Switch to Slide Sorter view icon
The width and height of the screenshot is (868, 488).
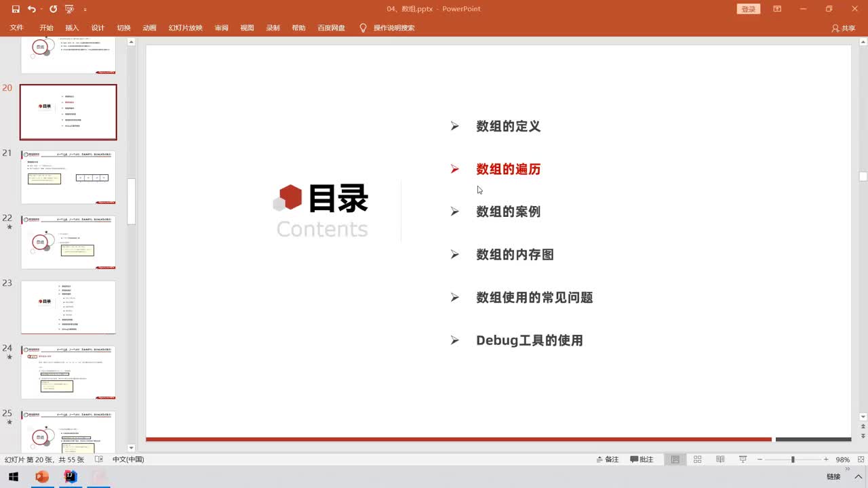(698, 460)
